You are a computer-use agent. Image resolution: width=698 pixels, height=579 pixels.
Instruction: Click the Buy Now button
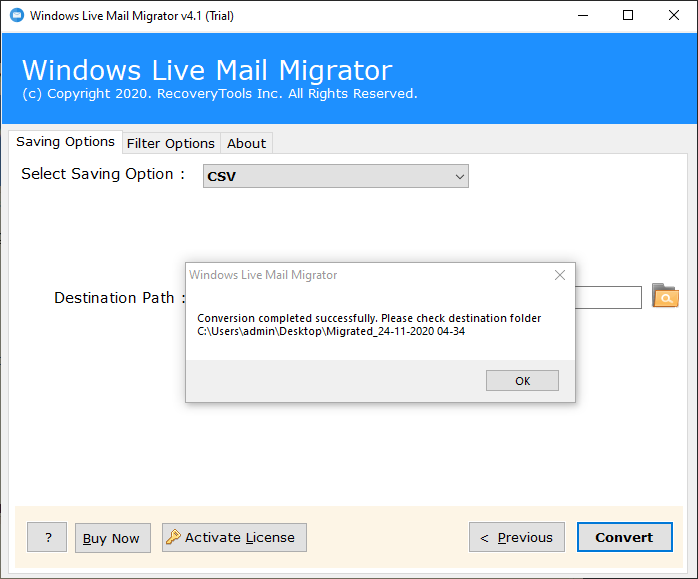113,538
